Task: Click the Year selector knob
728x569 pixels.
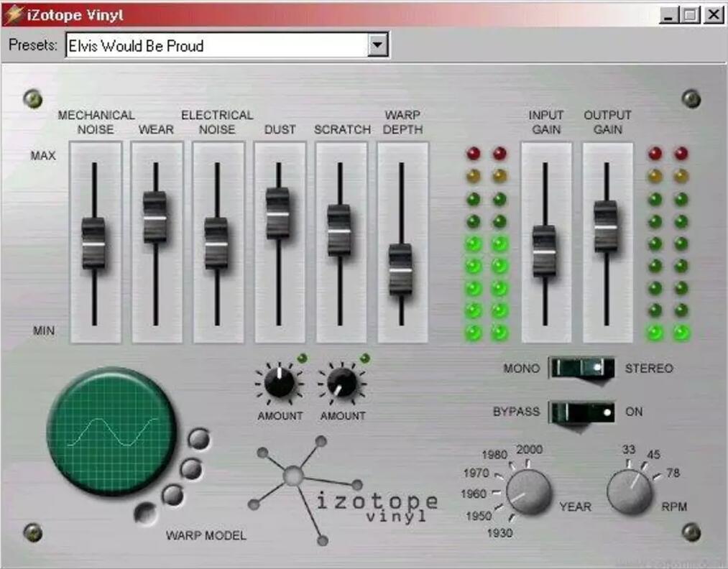Action: tap(528, 493)
